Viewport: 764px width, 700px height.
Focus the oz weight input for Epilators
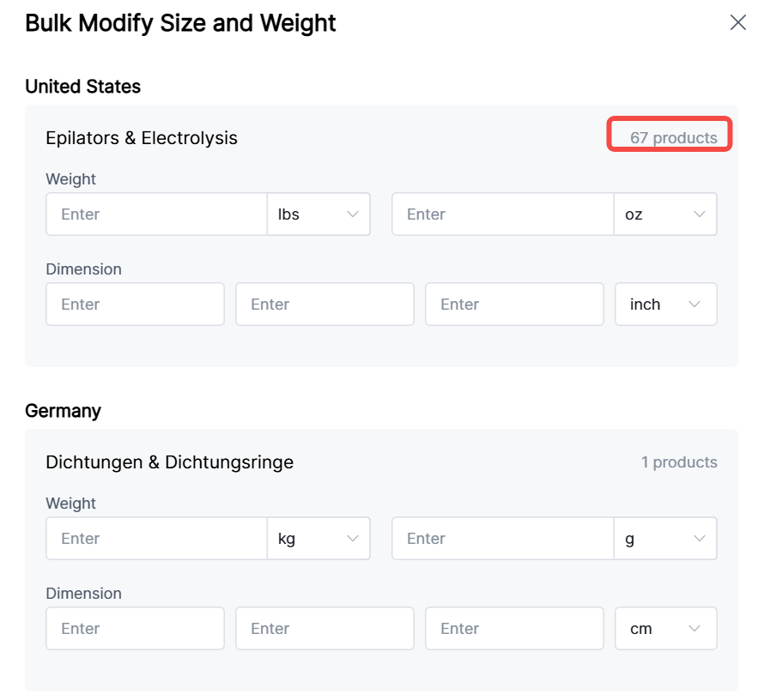503,214
